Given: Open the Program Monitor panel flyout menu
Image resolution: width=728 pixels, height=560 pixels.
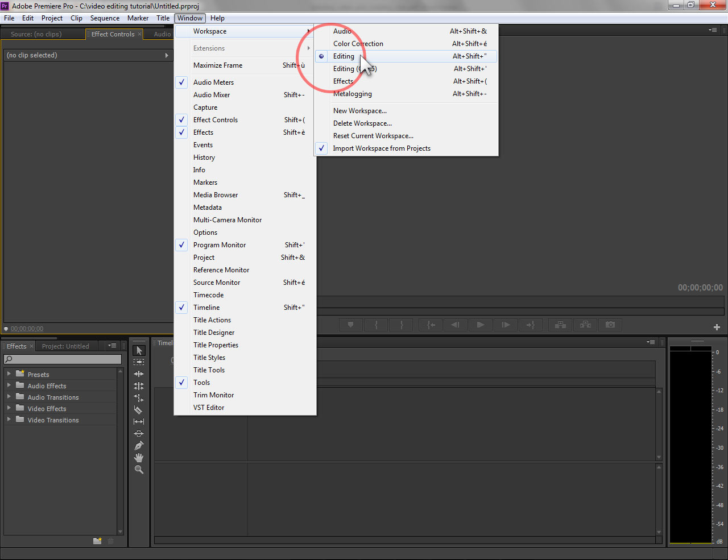Looking at the screenshot, I should [713, 30].
